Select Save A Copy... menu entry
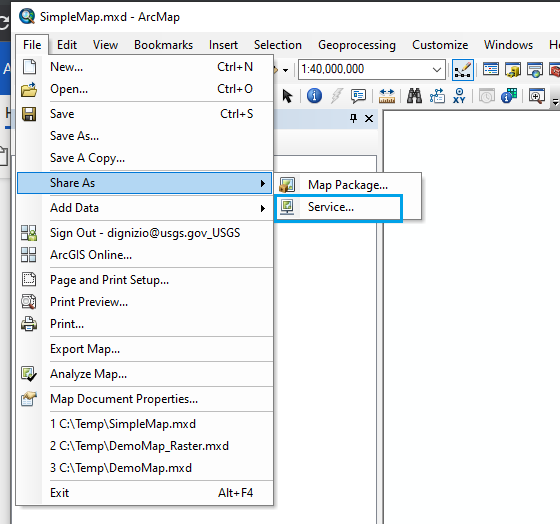 [x=145, y=158]
